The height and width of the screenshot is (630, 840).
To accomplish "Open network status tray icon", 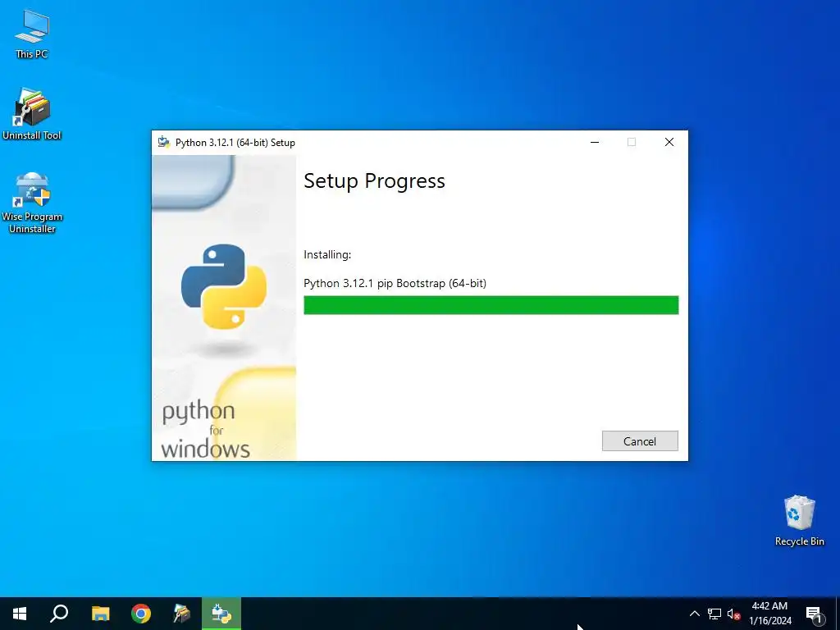I will 714,614.
